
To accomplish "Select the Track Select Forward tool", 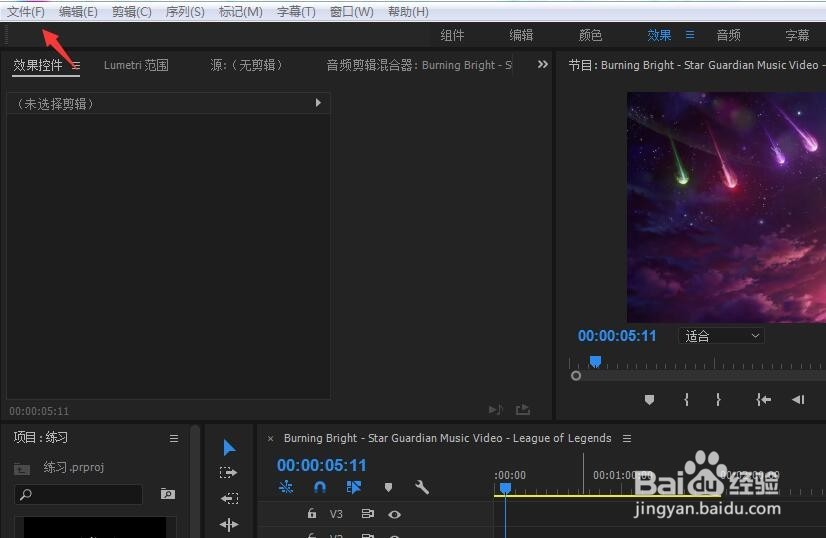I will 229,473.
